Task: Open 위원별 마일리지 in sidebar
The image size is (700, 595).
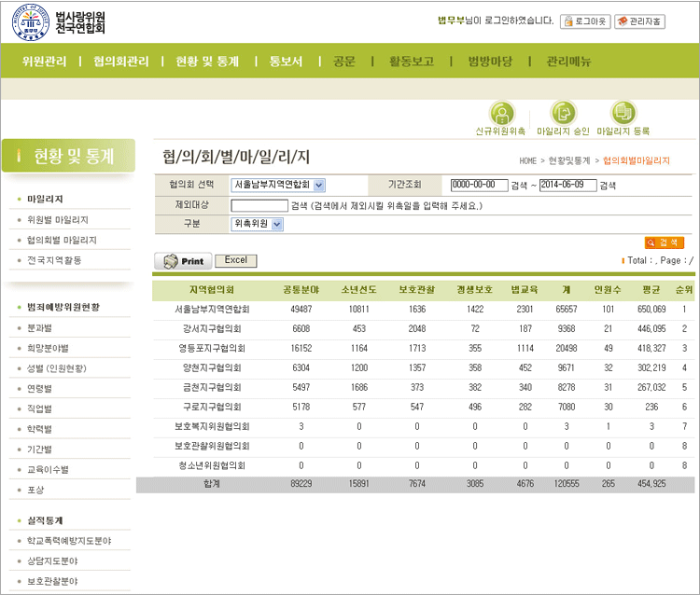Action: click(x=58, y=219)
